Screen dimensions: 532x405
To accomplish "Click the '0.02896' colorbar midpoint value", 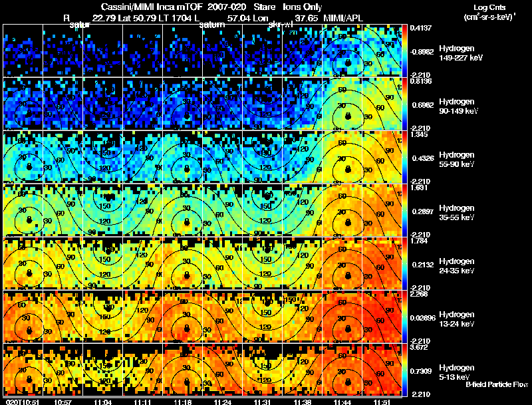I will [x=423, y=318].
